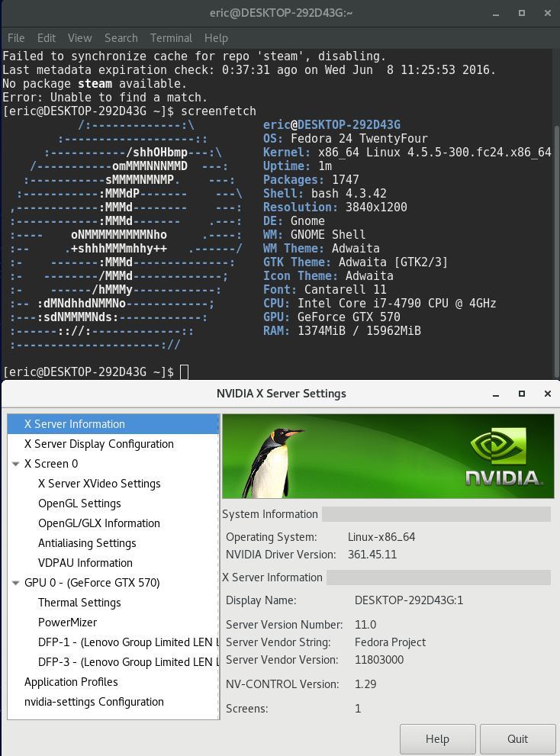Close the NVIDIA X Server Settings window

[x=548, y=394]
